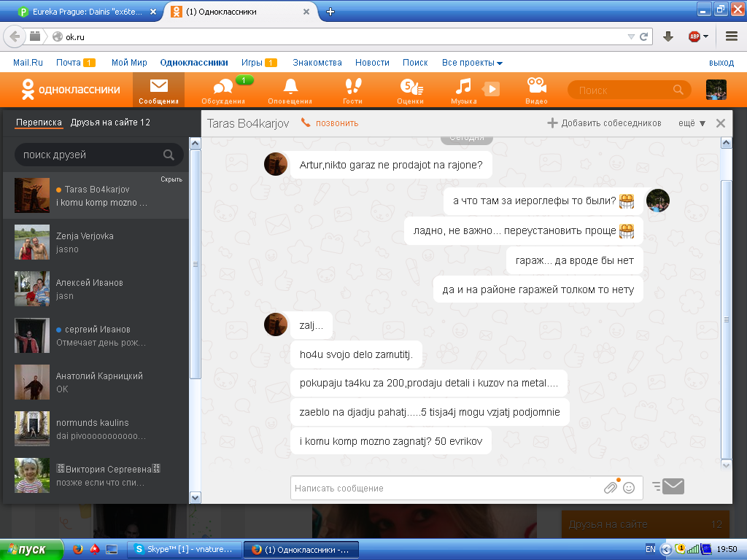This screenshot has width=747, height=560.
Task: Open the сергеий Иванов conversation
Action: tap(96, 335)
